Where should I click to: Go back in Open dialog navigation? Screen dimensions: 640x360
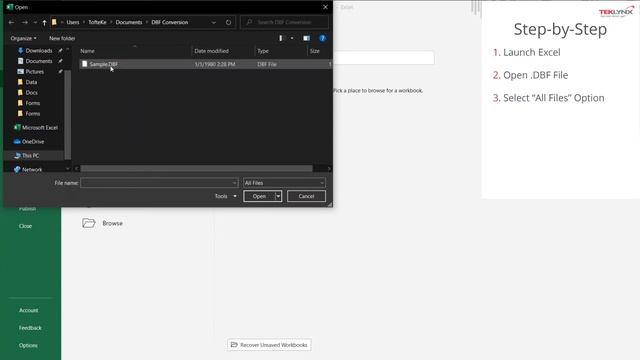pyautogui.click(x=11, y=22)
